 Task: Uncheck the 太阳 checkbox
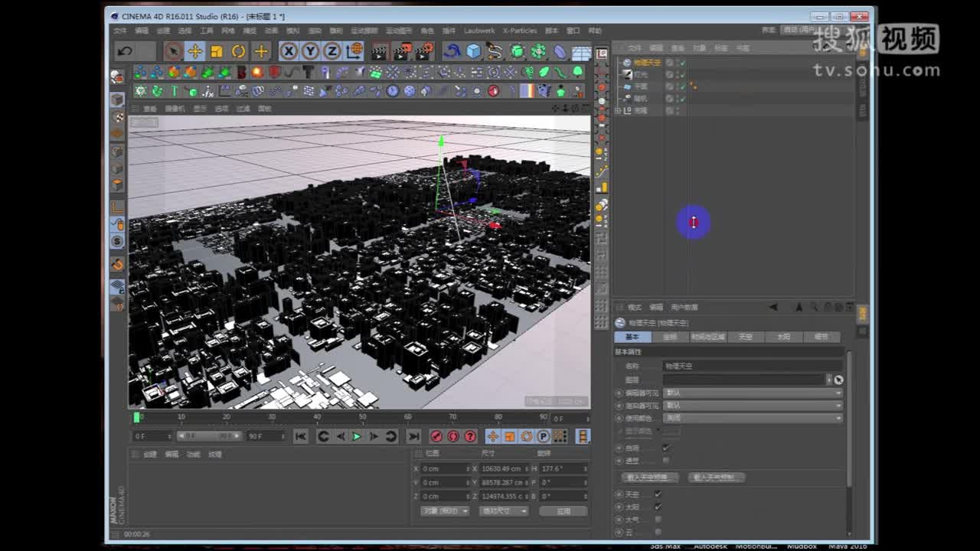pyautogui.click(x=658, y=507)
